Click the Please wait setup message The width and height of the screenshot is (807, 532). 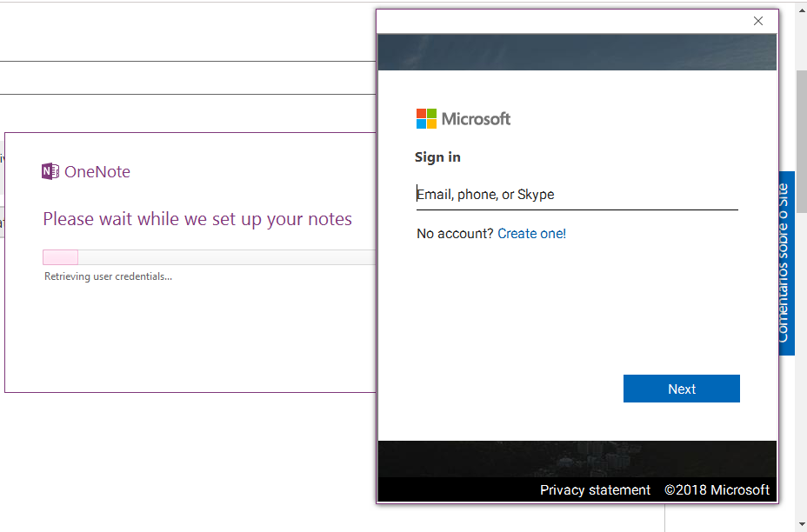point(197,219)
